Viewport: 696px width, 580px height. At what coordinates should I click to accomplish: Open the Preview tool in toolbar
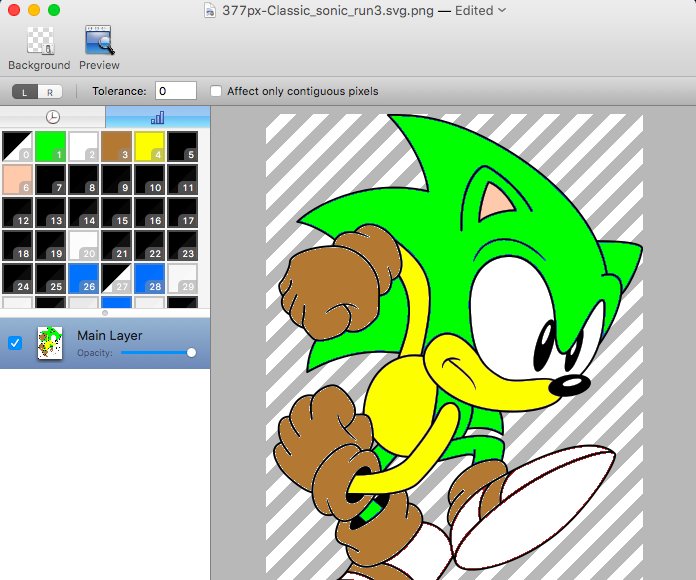coord(99,48)
